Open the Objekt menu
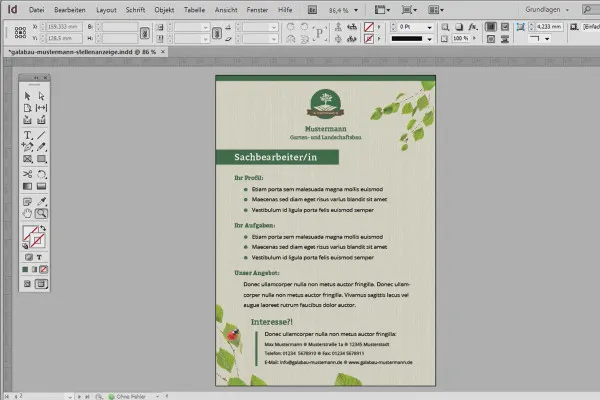The height and width of the screenshot is (400, 600). click(164, 10)
